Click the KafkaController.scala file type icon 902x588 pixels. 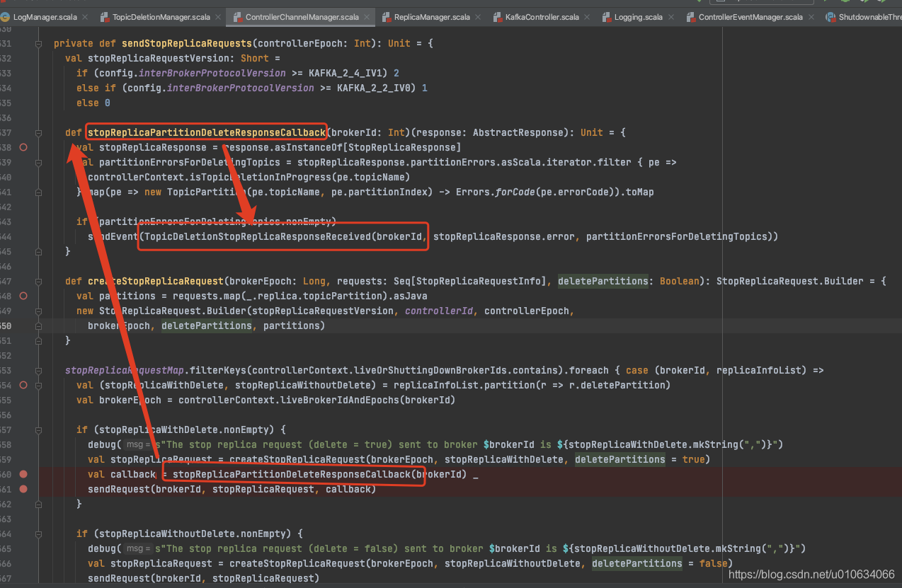click(497, 17)
